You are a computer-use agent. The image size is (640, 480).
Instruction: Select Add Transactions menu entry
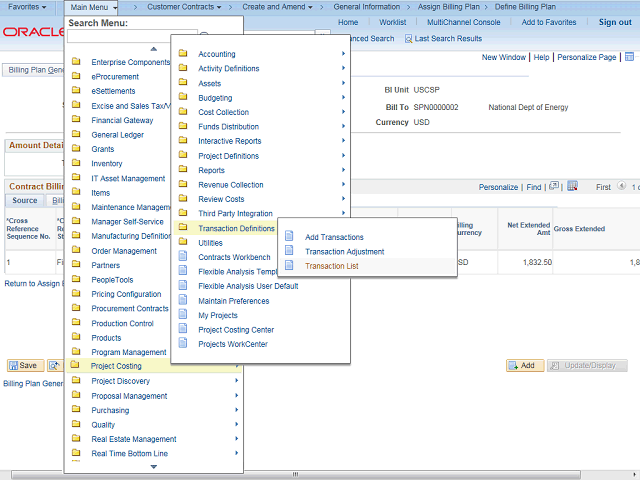point(334,237)
